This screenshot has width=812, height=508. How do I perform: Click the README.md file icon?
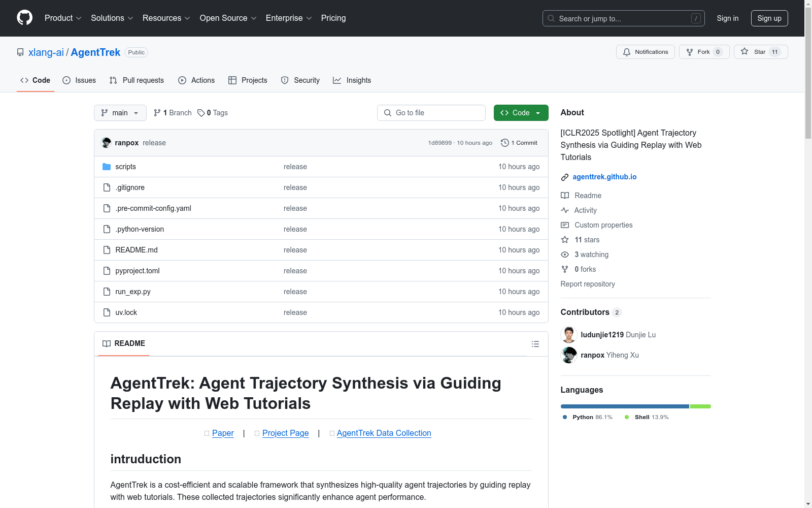click(107, 250)
